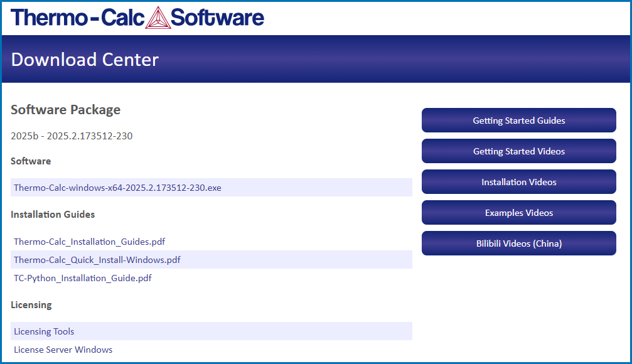The image size is (632, 364).
Task: Open the Licensing Tools link
Action: 44,331
